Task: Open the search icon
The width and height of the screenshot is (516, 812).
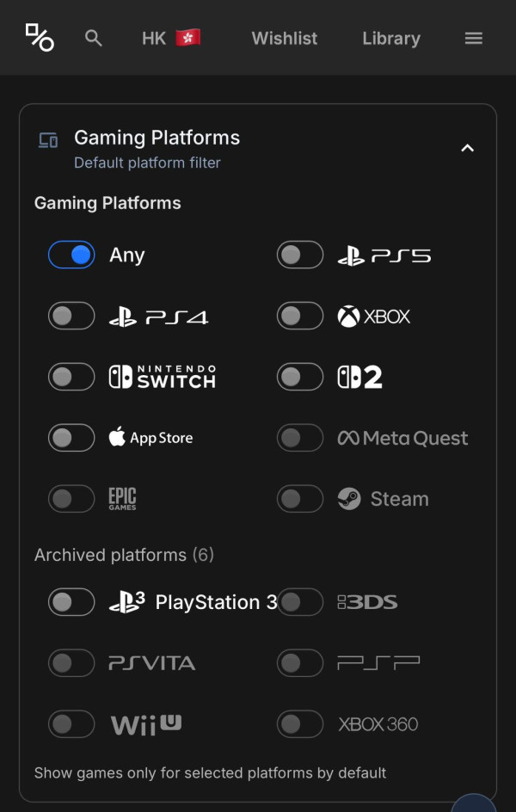Action: click(94, 38)
